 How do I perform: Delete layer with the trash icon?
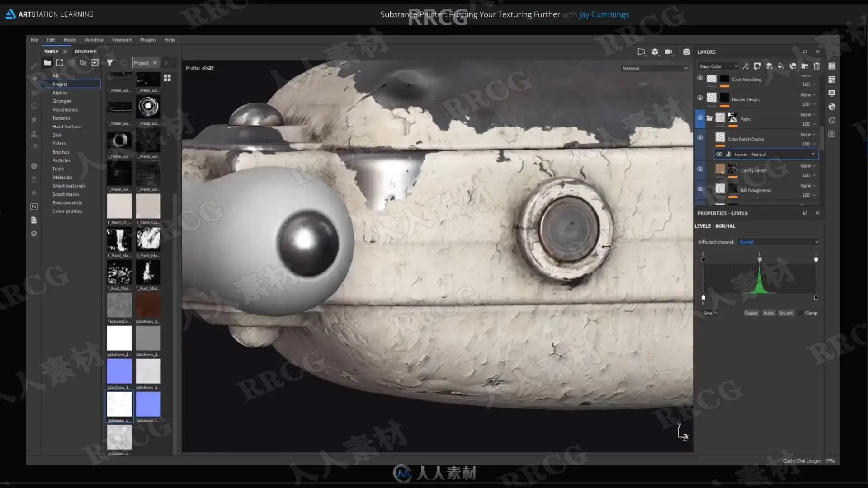(816, 66)
